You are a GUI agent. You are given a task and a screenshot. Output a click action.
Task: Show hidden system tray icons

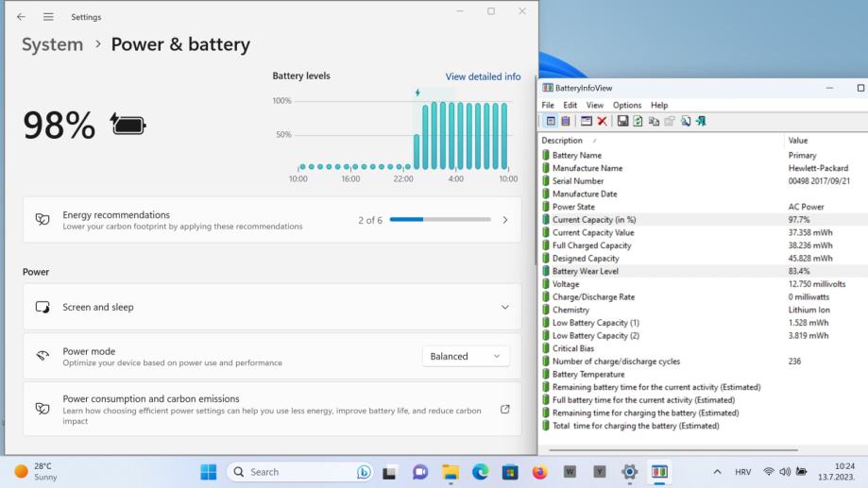tap(717, 472)
